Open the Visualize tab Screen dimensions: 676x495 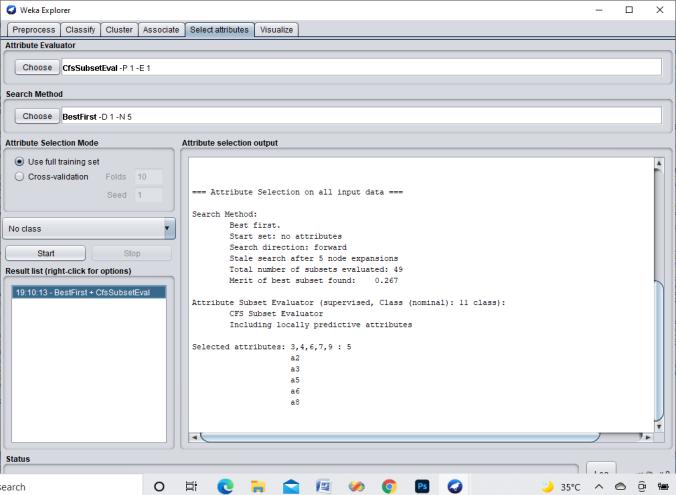tap(276, 30)
